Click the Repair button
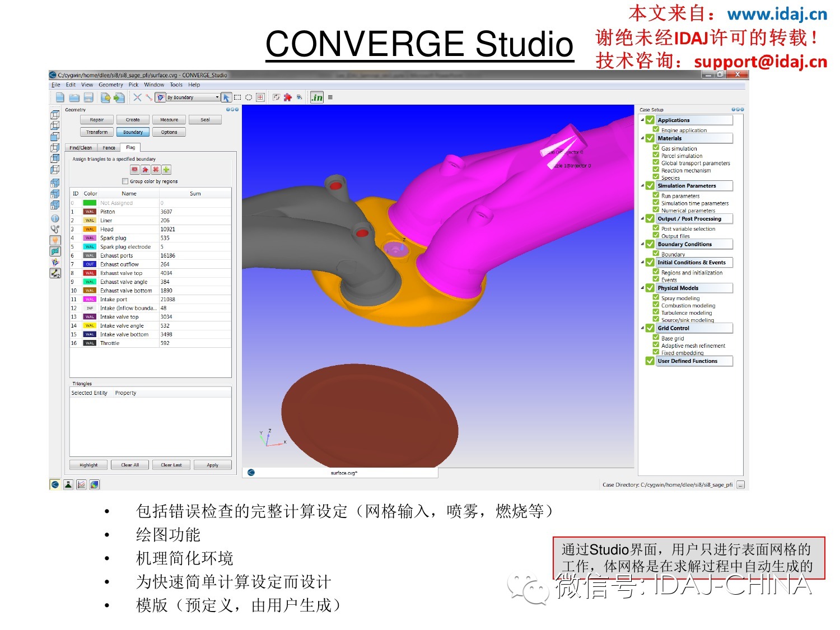Image resolution: width=840 pixels, height=630 pixels. pyautogui.click(x=97, y=120)
